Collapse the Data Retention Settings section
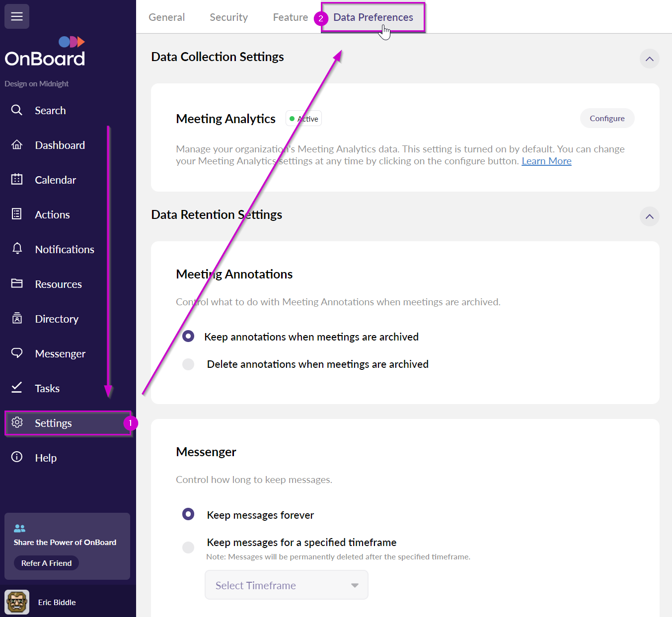Image resolution: width=672 pixels, height=617 pixels. [x=649, y=216]
